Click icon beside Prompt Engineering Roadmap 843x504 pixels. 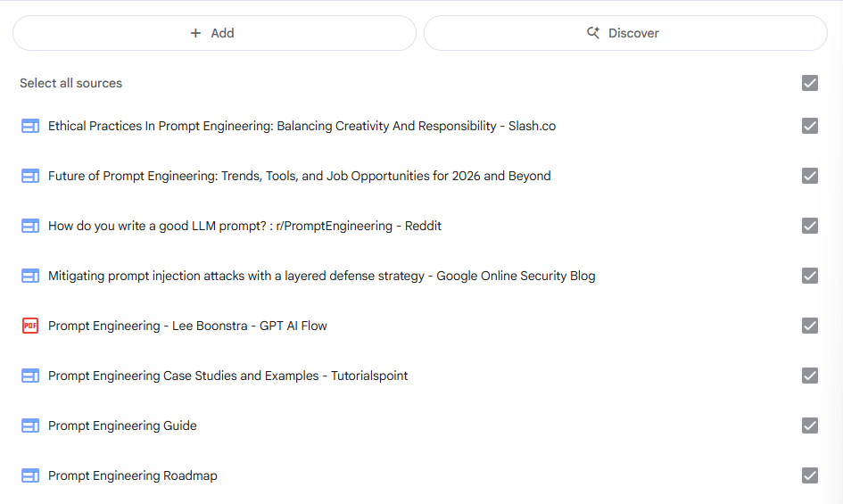tap(30, 475)
